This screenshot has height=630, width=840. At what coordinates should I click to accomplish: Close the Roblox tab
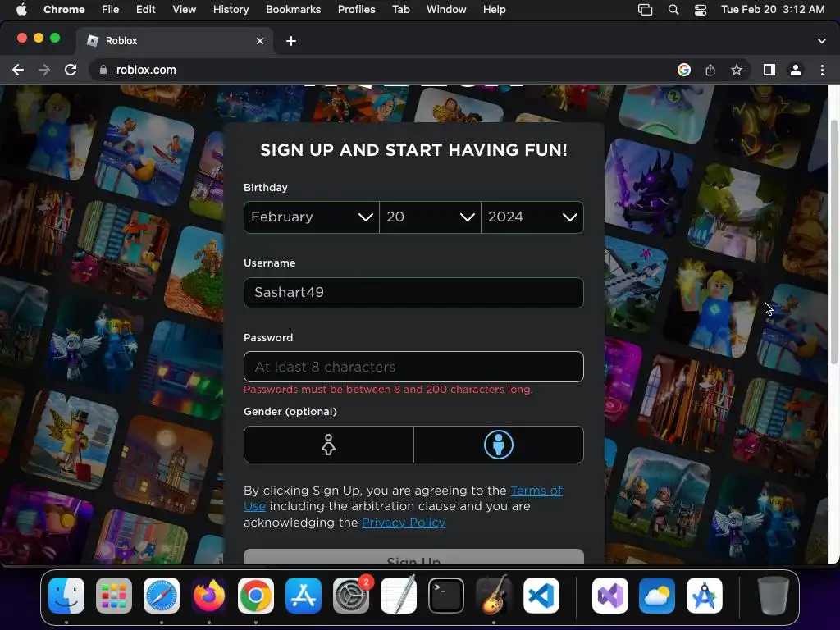tap(260, 41)
